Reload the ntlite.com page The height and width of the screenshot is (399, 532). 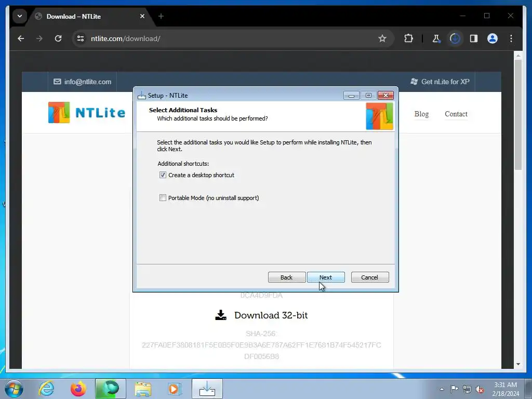(58, 38)
